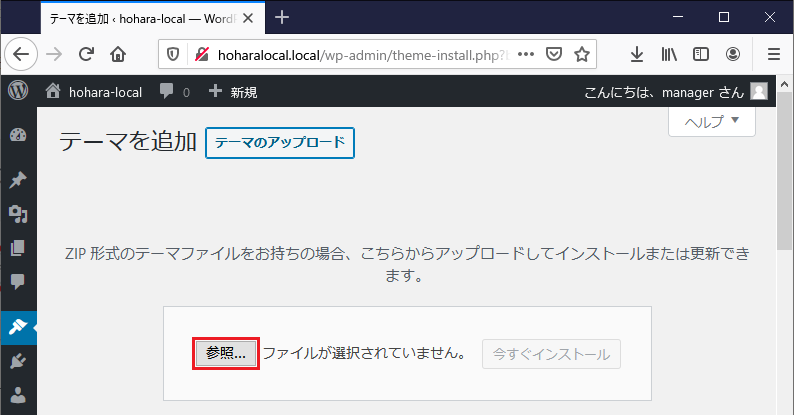This screenshot has width=794, height=415.
Task: Expand the ヘルプ help dropdown
Action: point(712,120)
